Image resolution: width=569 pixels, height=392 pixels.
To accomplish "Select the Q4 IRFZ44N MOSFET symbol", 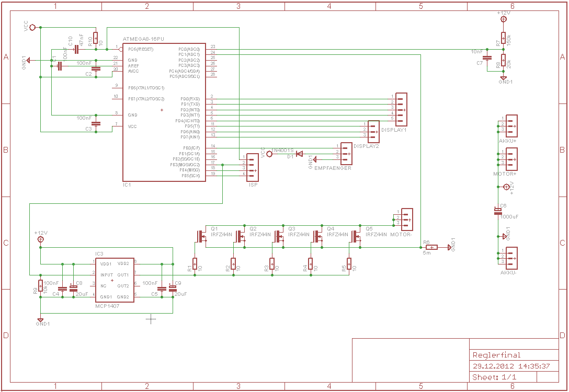I will (x=317, y=236).
